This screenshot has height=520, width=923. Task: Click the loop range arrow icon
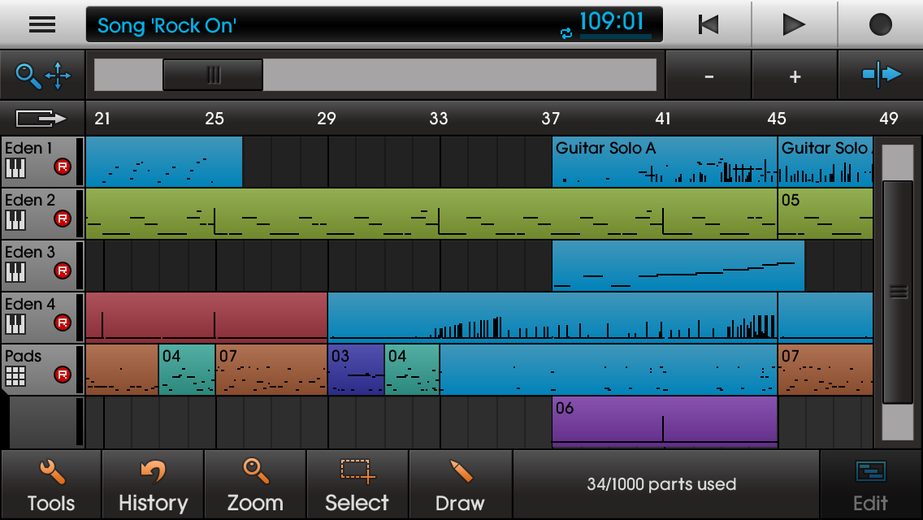[41, 118]
